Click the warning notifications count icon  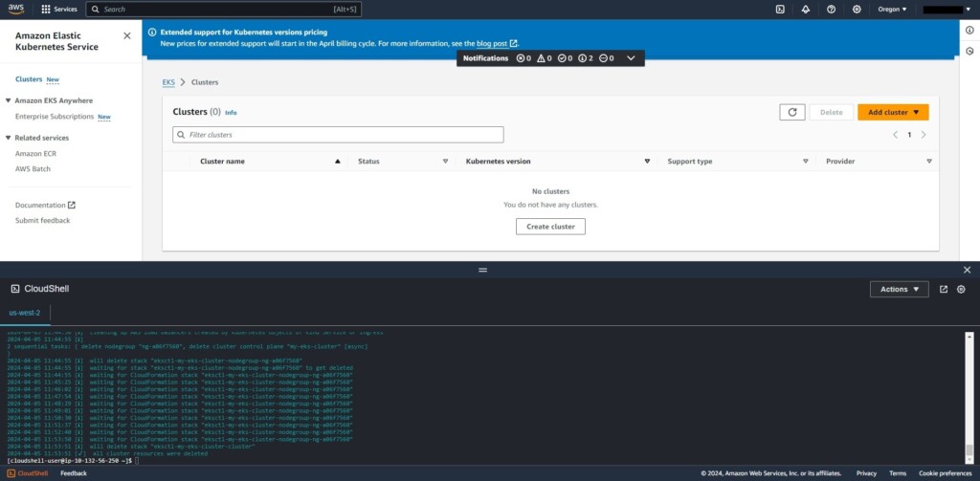pyautogui.click(x=545, y=58)
